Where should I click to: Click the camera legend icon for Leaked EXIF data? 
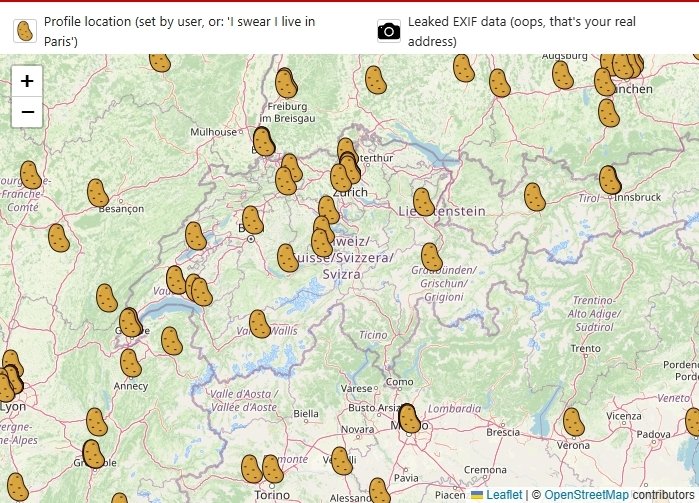coord(389,31)
